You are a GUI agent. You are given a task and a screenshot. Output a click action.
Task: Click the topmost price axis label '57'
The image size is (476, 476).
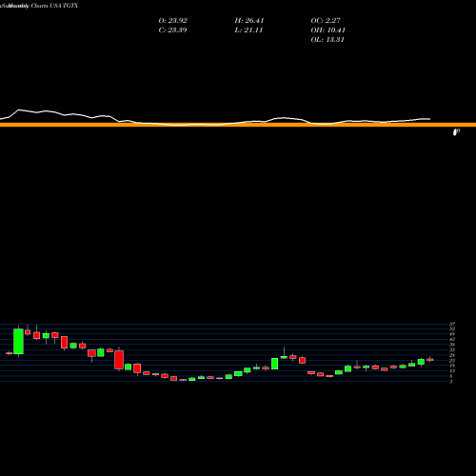[452, 325]
